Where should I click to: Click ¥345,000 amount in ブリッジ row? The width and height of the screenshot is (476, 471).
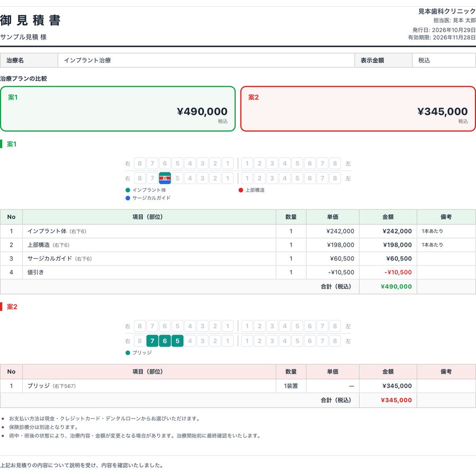(x=397, y=386)
